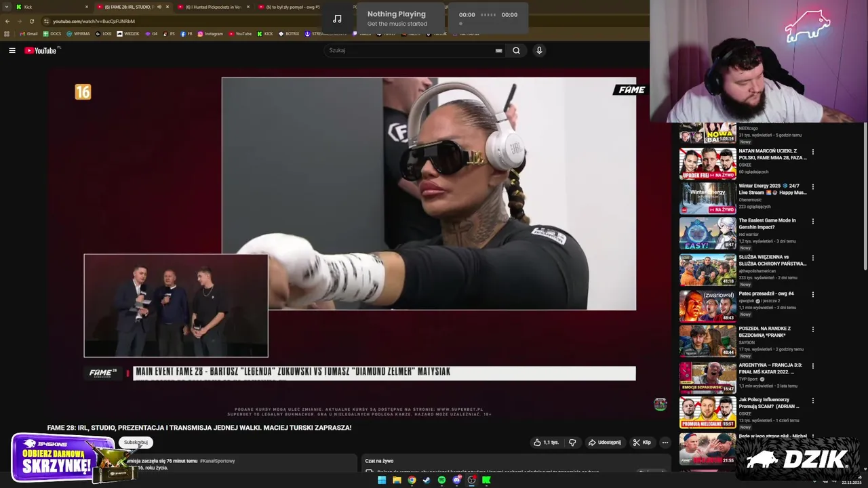Create a clip with the Klip button
The image size is (868, 488).
point(642,443)
